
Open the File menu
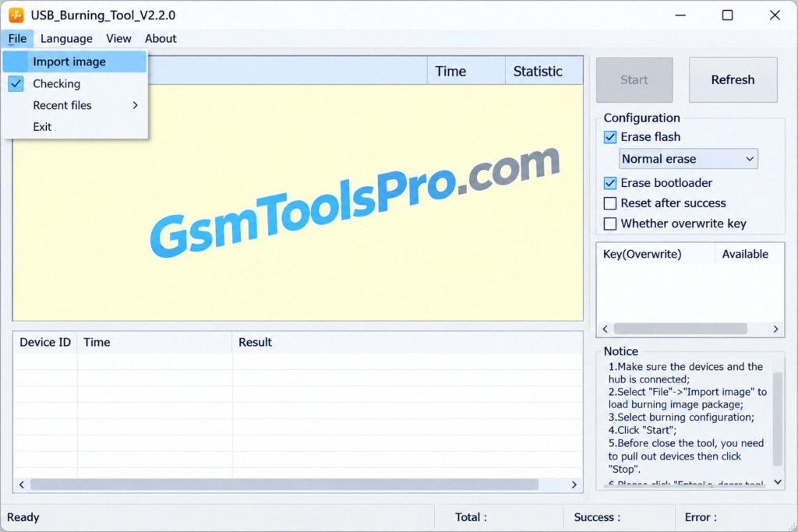(17, 39)
